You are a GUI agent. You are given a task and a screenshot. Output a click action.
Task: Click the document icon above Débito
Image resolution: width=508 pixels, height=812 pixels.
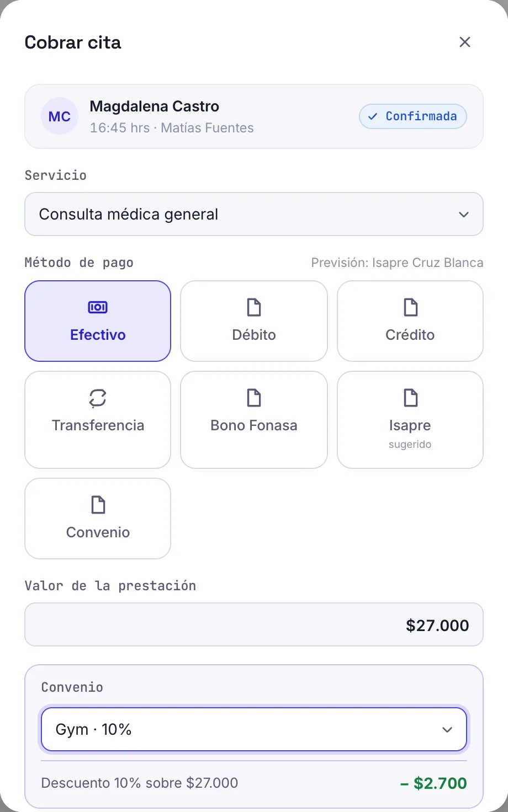click(254, 307)
